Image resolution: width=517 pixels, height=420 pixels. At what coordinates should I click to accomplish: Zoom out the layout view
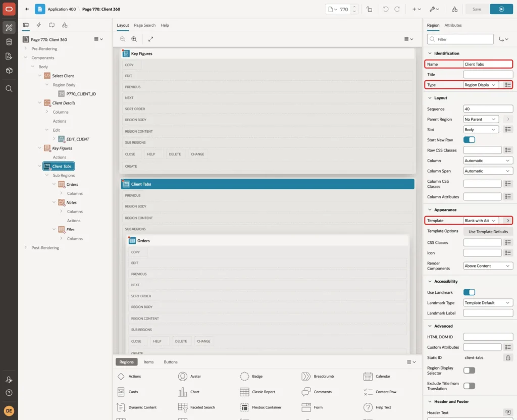click(x=123, y=39)
